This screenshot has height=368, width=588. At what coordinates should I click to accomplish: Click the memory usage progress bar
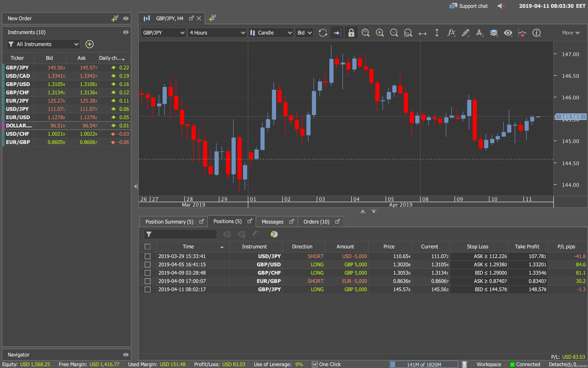424,364
